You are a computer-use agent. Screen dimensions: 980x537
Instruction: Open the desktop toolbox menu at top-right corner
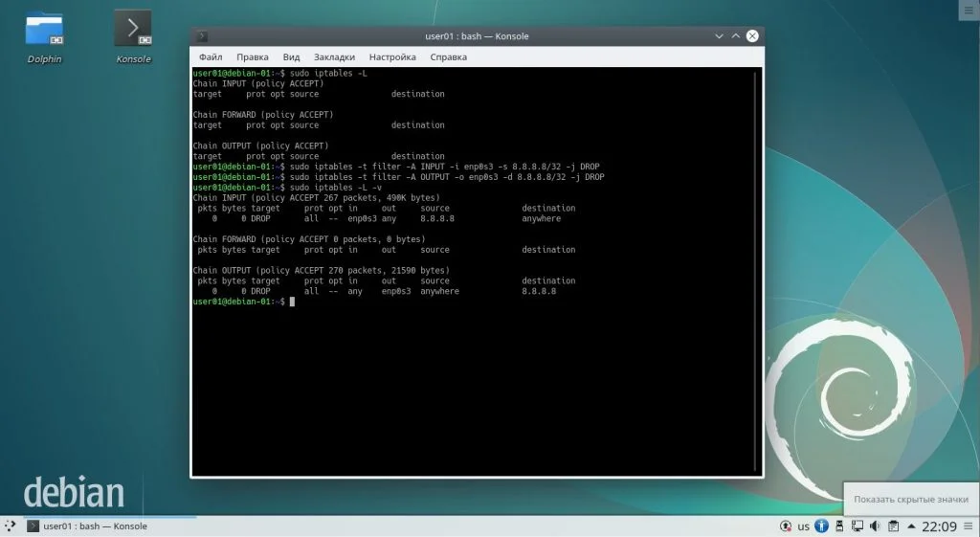tap(969, 10)
